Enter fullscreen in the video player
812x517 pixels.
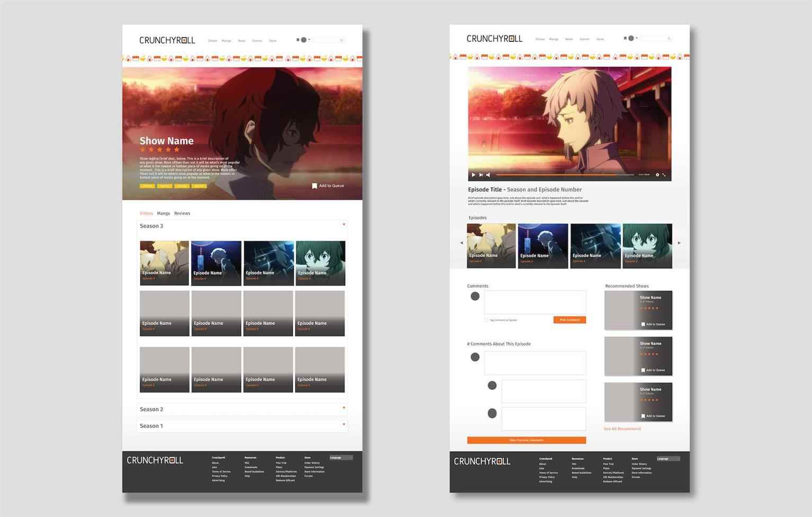pyautogui.click(x=664, y=175)
